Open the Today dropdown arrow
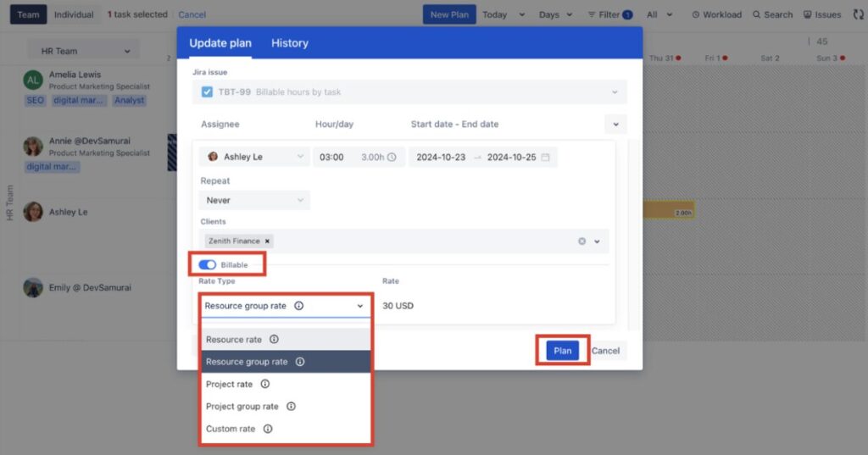The height and width of the screenshot is (455, 868). click(x=521, y=14)
